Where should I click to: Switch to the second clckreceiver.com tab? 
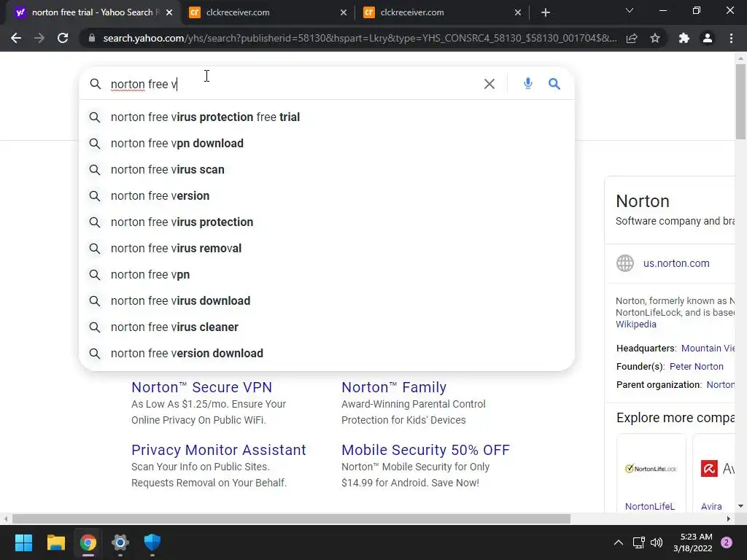(442, 12)
